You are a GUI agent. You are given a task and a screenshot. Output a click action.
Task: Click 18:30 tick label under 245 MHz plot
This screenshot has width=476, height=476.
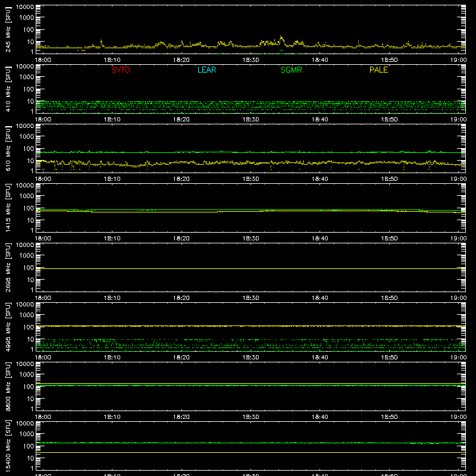pos(250,60)
